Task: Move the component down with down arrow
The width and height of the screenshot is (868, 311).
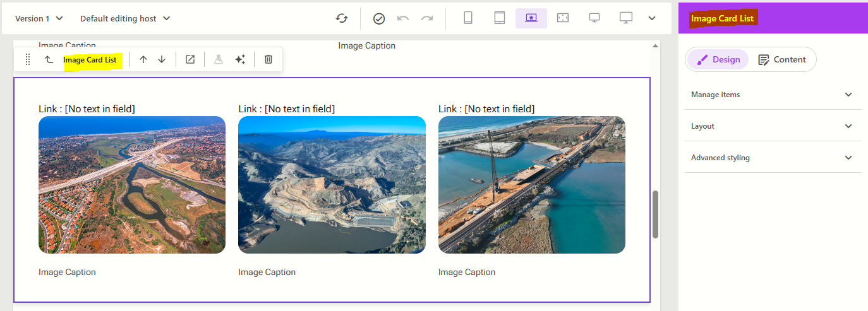Action: click(x=162, y=59)
